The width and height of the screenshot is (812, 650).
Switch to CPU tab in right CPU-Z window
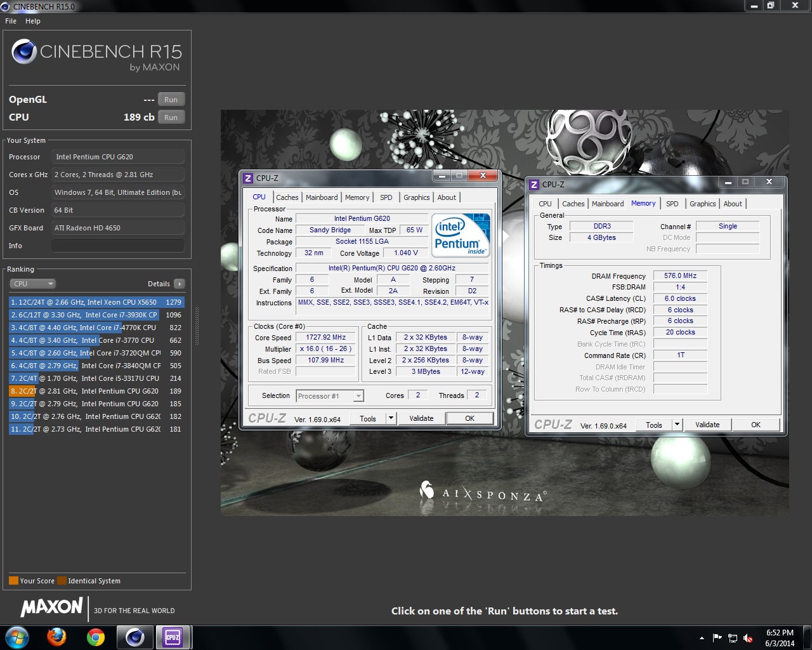[545, 204]
